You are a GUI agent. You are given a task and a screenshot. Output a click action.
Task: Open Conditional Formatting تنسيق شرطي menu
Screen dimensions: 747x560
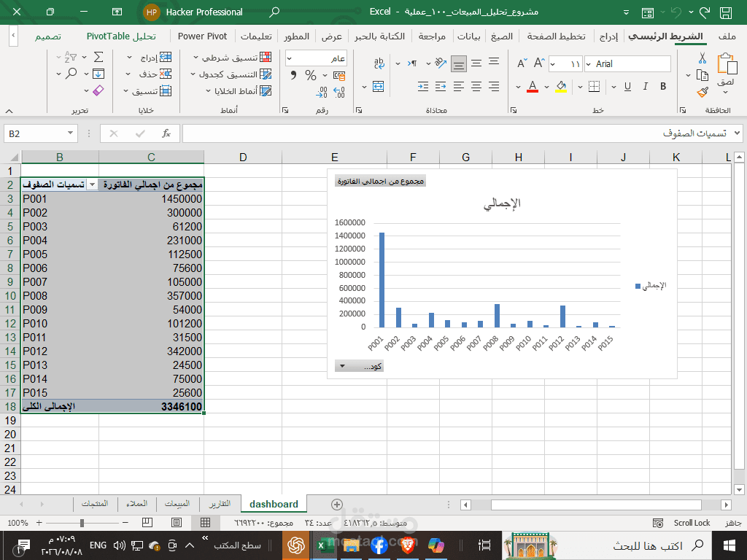232,57
